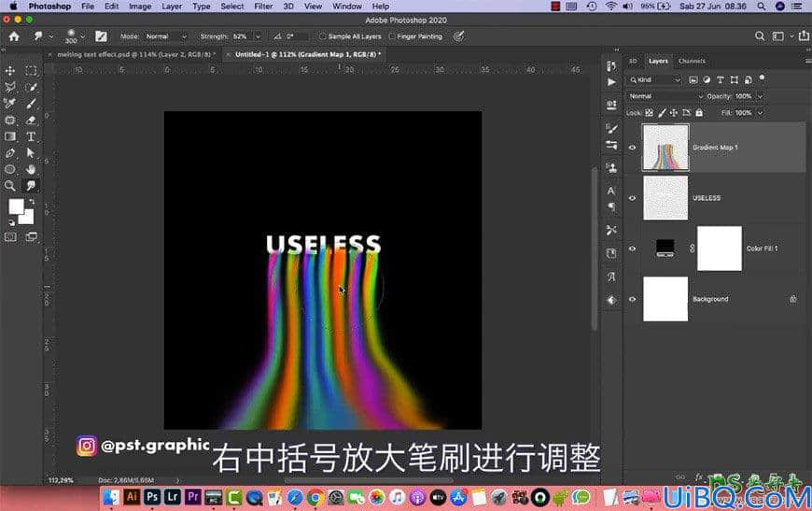Filter layers by pixel type icon
Image resolution: width=812 pixels, height=511 pixels.
[693, 79]
